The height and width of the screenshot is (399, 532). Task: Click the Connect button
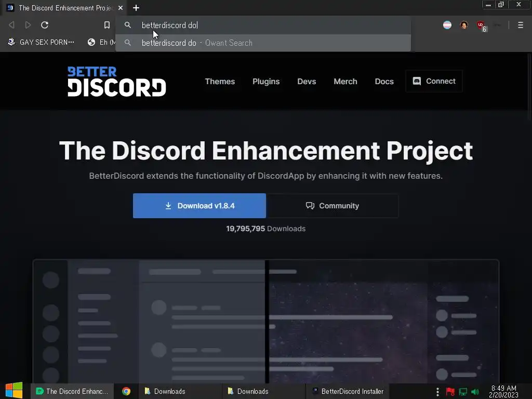(x=434, y=81)
